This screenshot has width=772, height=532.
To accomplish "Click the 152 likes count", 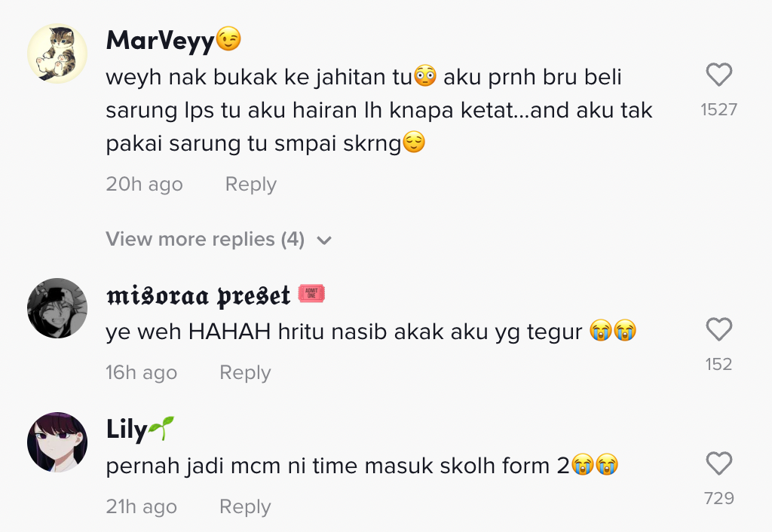I will pyautogui.click(x=718, y=364).
